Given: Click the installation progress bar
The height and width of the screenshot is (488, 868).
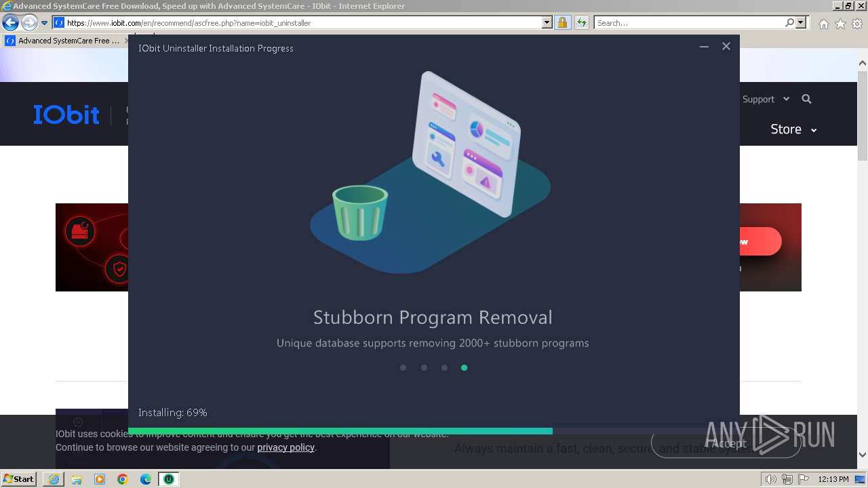Looking at the screenshot, I should (434, 431).
